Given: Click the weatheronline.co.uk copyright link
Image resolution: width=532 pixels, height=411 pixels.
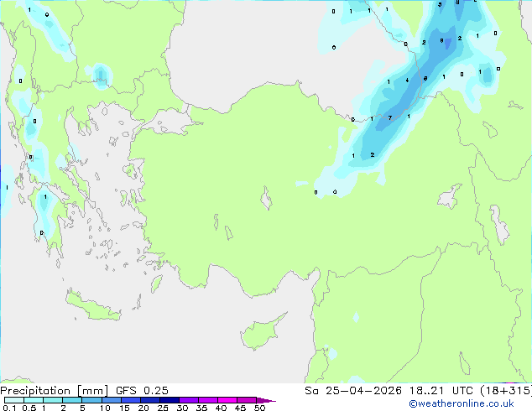Looking at the screenshot, I should [x=462, y=403].
